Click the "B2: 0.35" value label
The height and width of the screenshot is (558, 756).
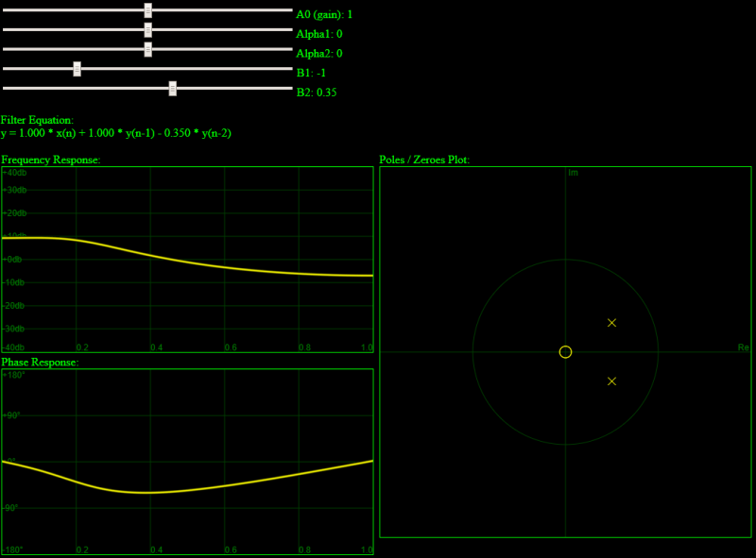(317, 93)
